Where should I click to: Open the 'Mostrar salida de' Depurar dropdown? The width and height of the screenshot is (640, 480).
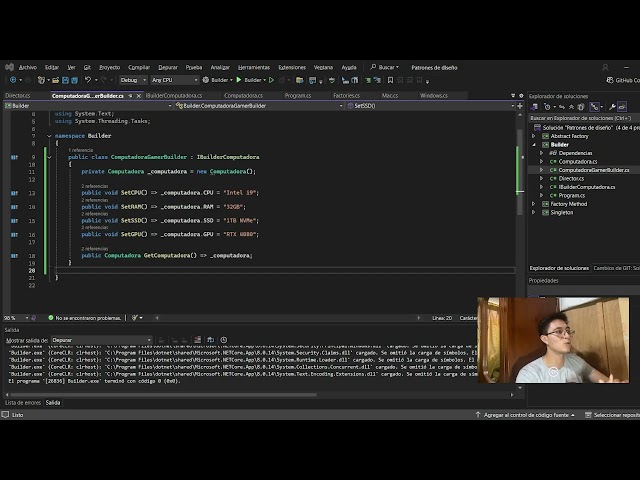coord(102,340)
